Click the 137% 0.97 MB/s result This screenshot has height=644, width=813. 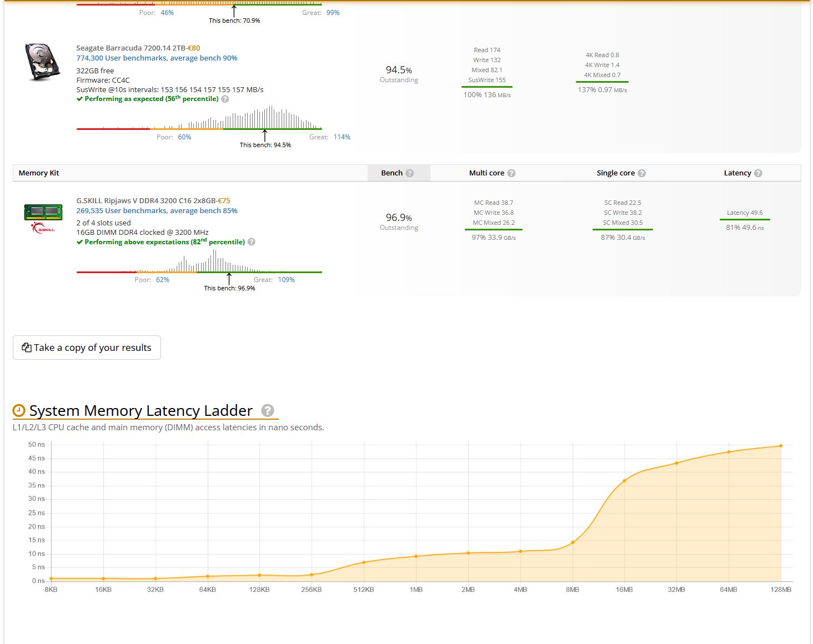602,90
